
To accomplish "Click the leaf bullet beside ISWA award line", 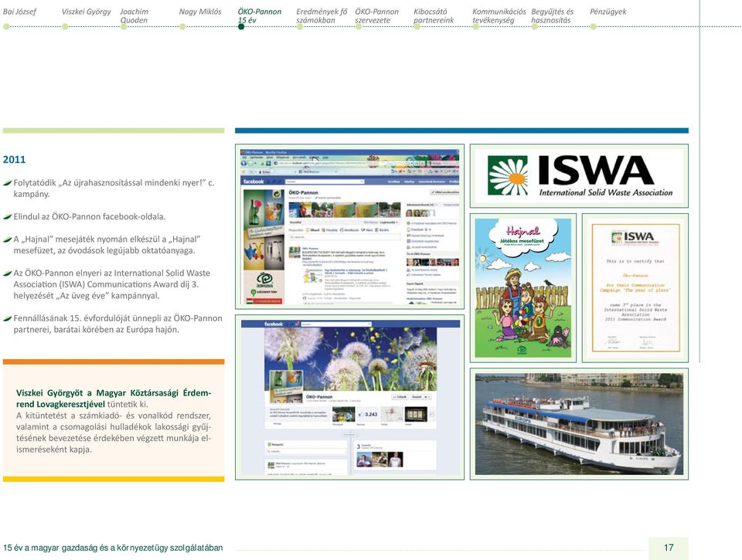I will [x=7, y=273].
